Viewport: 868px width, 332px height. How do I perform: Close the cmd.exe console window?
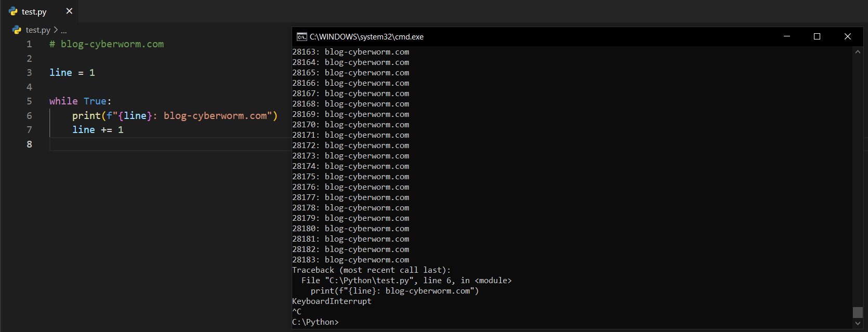847,36
